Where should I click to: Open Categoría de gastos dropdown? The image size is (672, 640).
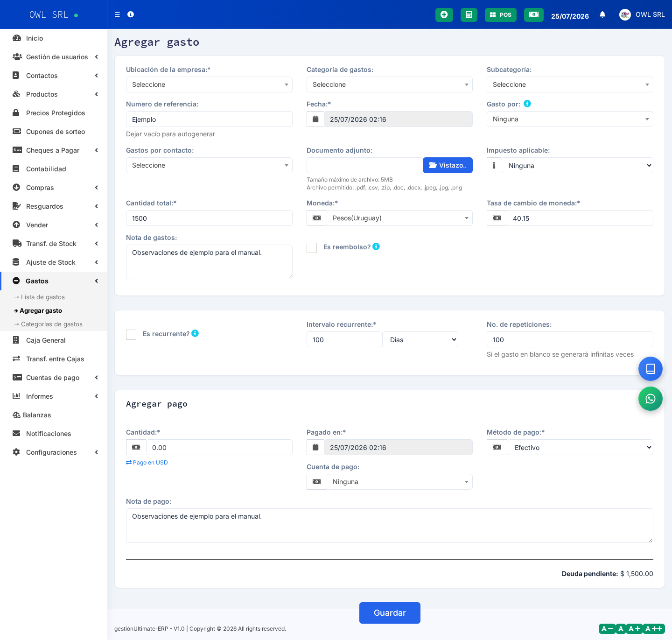click(390, 84)
